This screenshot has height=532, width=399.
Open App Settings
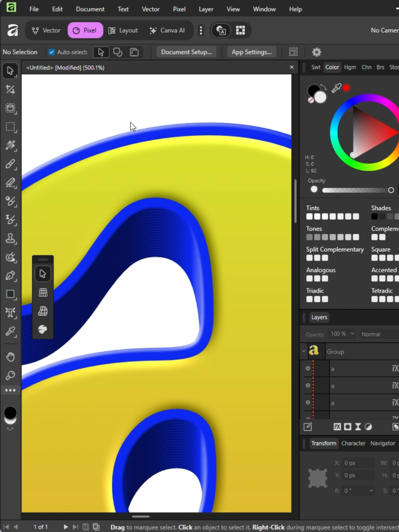[252, 52]
